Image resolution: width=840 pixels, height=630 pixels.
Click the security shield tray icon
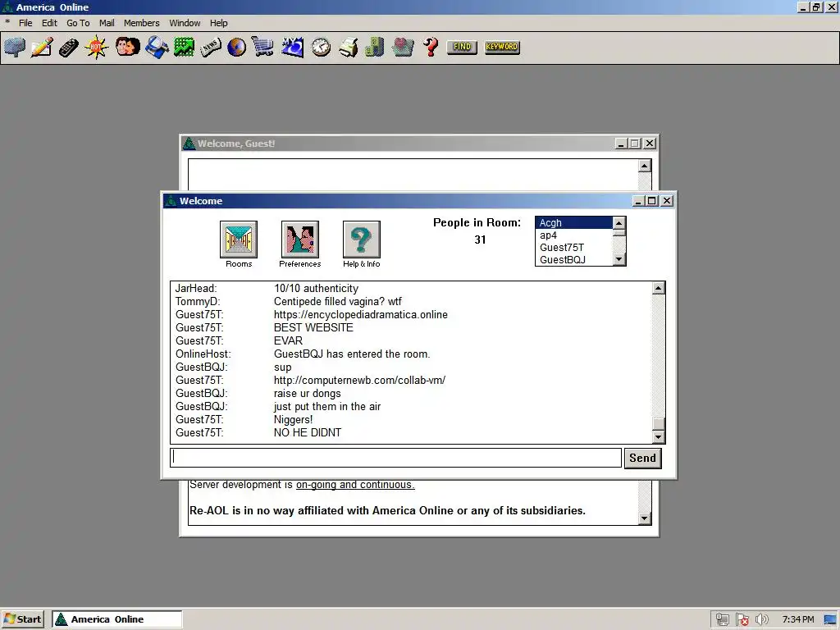(x=742, y=620)
